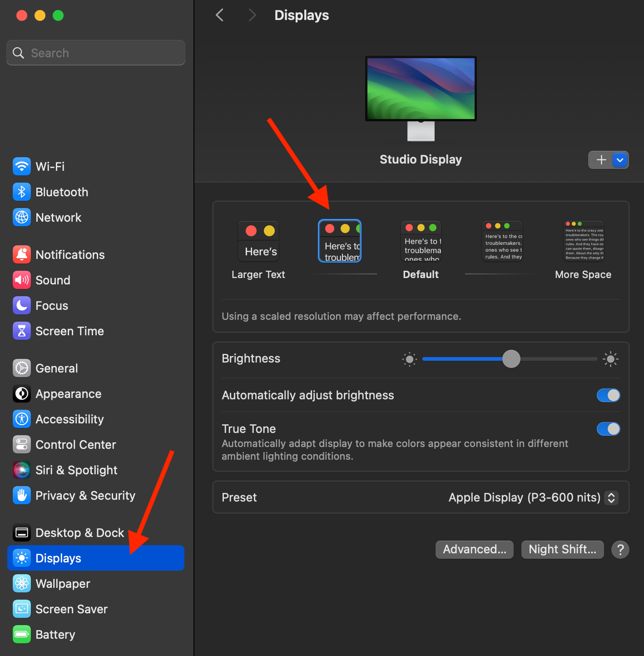Click the More Space label
644x656 pixels.
(x=583, y=274)
